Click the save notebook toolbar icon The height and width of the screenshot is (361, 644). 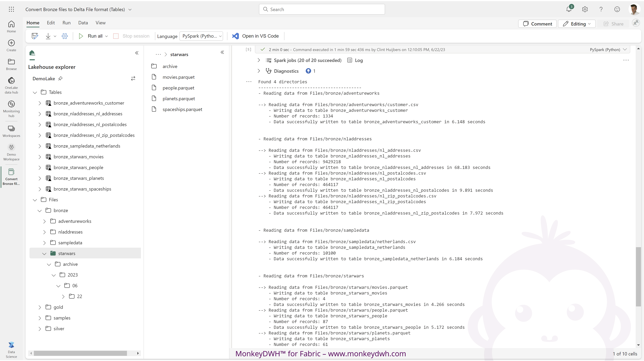35,36
